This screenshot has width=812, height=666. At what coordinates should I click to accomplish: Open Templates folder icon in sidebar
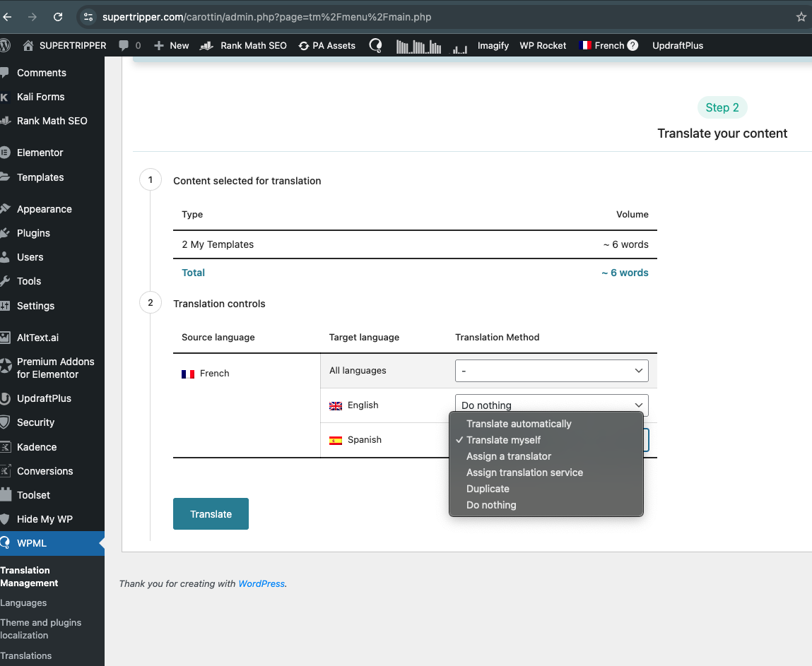5,177
